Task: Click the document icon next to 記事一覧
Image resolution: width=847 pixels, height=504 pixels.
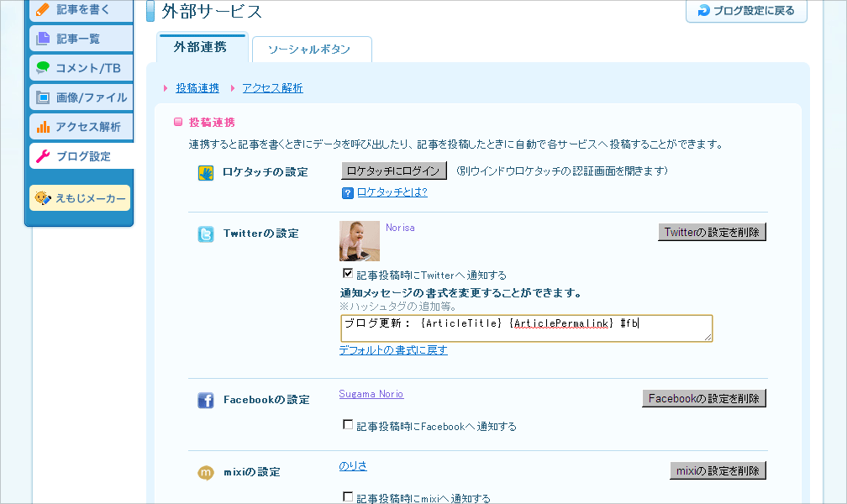Action: point(43,39)
